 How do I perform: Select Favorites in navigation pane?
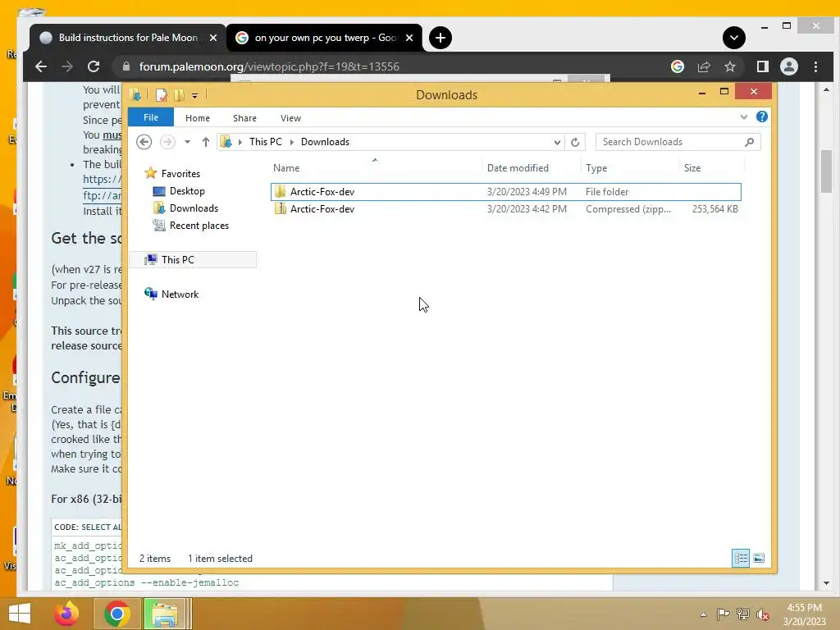pyautogui.click(x=180, y=174)
